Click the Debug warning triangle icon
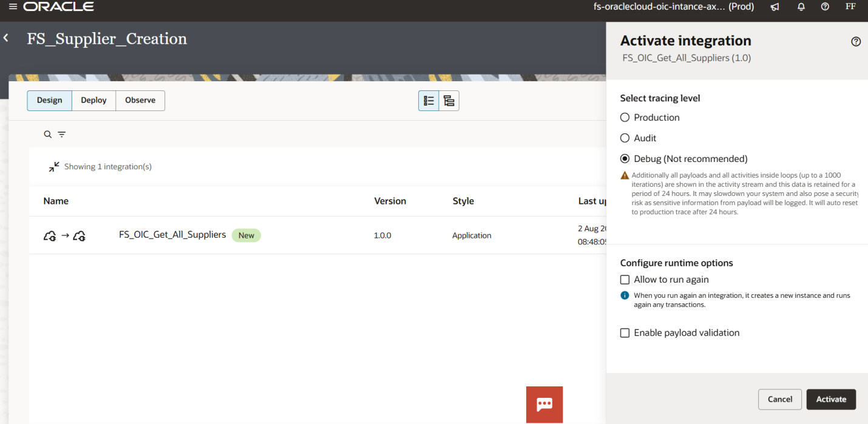Screen dimensions: 868x424 [625, 175]
